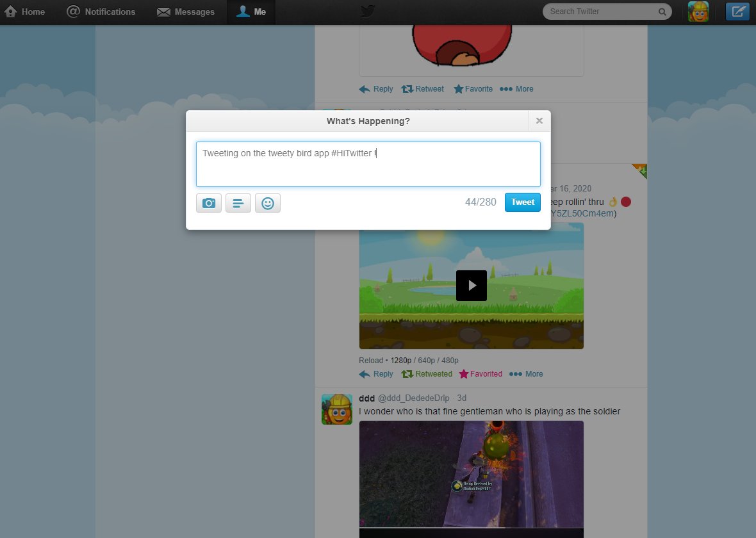Click Retweet under the red bird tweet
This screenshot has width=756, height=538.
[422, 88]
